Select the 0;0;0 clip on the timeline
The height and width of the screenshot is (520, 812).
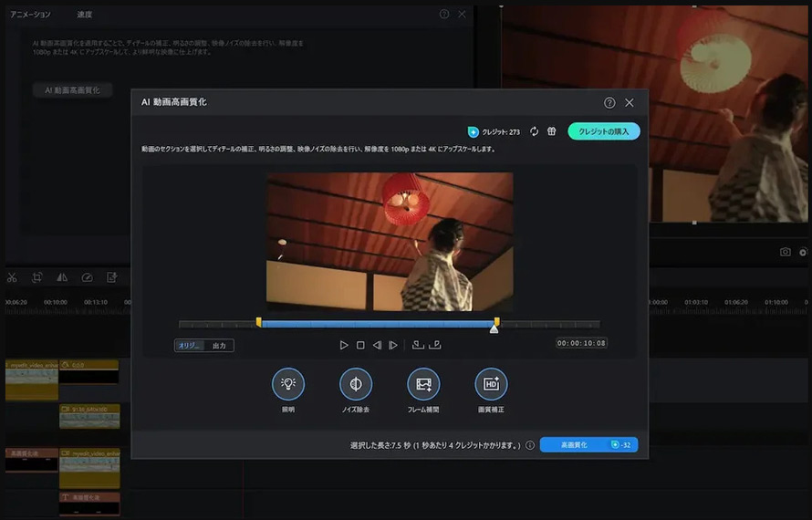pyautogui.click(x=89, y=372)
